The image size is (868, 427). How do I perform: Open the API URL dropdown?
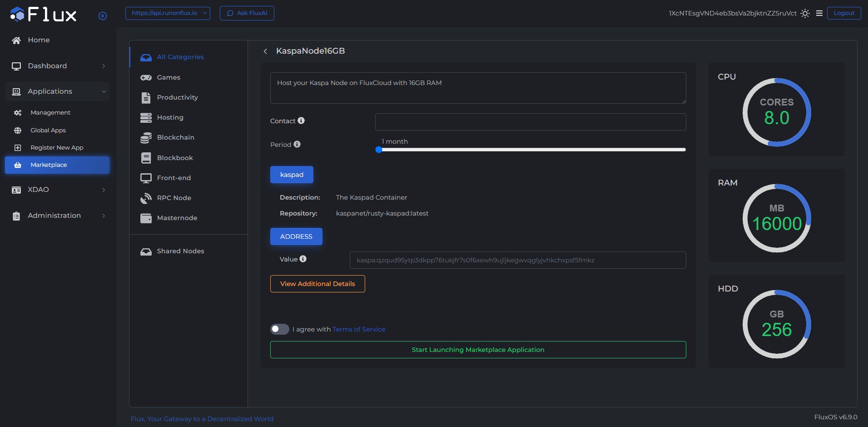pos(168,13)
